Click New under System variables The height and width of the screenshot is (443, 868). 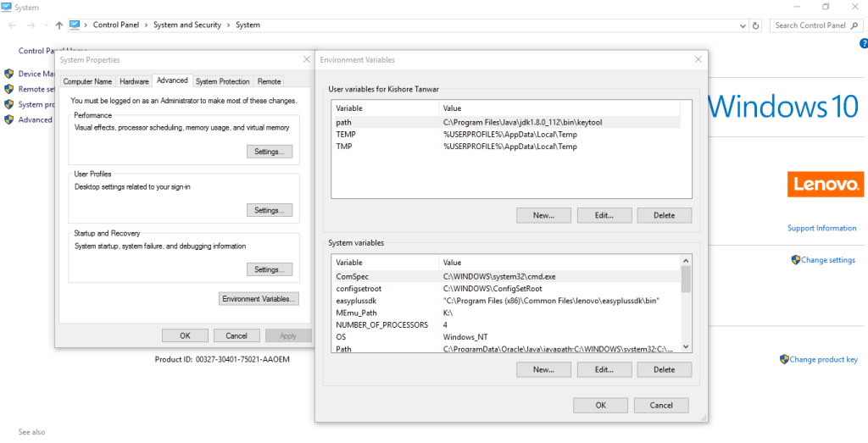(543, 369)
